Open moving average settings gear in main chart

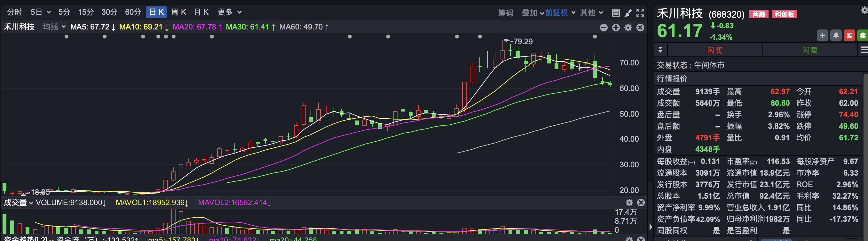pos(628,27)
